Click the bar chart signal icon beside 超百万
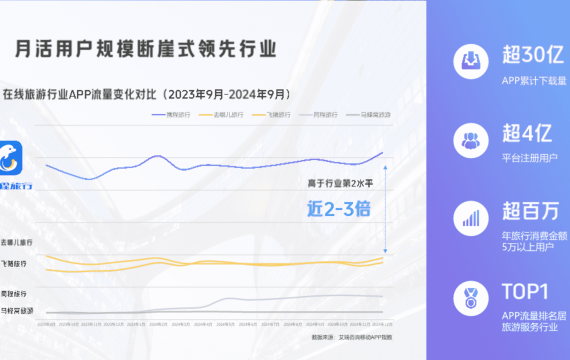Image resolution: width=570 pixels, height=360 pixels. (471, 219)
